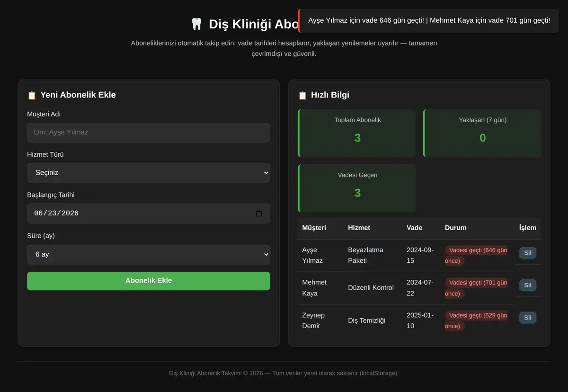This screenshot has width=568, height=392.
Task: Delete Ayşe Yılmaz's subscription with Sil
Action: coord(528,253)
